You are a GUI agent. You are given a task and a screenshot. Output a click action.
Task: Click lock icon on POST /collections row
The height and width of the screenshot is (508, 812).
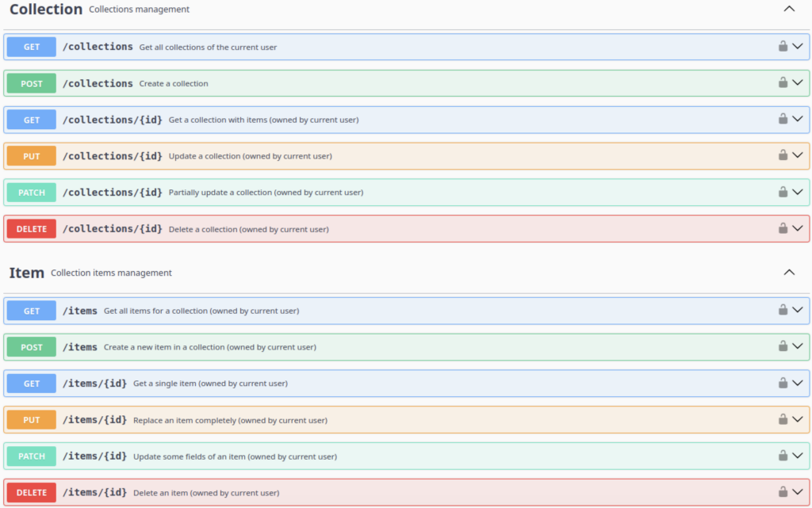[783, 82]
